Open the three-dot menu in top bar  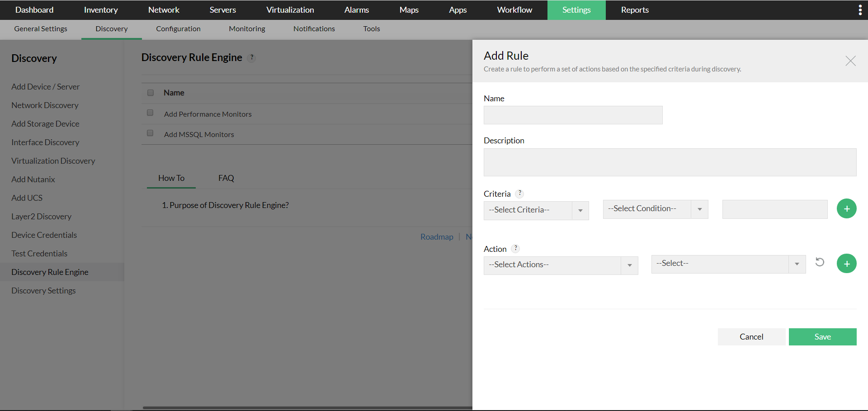[x=859, y=10]
